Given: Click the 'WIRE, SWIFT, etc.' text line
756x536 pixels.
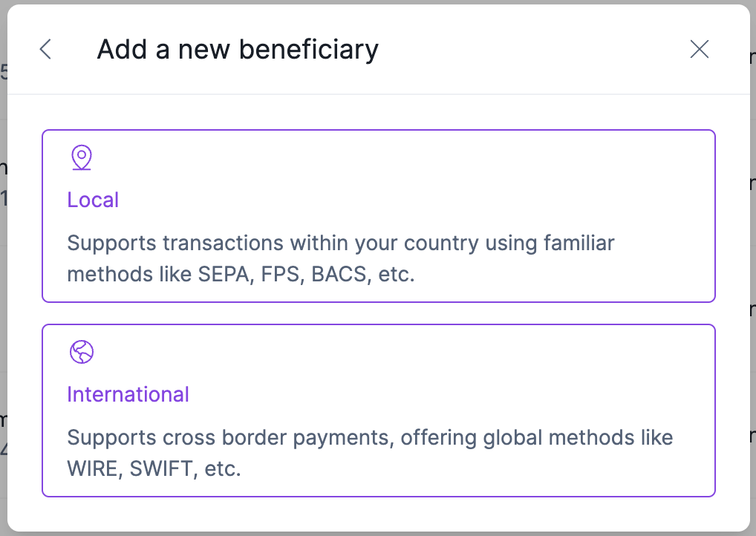Looking at the screenshot, I should [154, 468].
